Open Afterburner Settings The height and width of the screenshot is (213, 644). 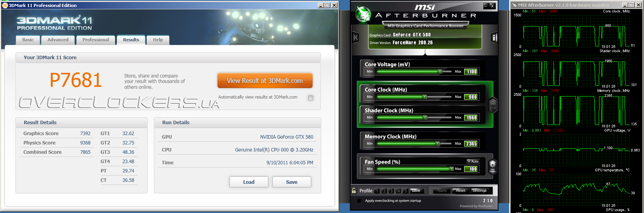click(x=479, y=190)
